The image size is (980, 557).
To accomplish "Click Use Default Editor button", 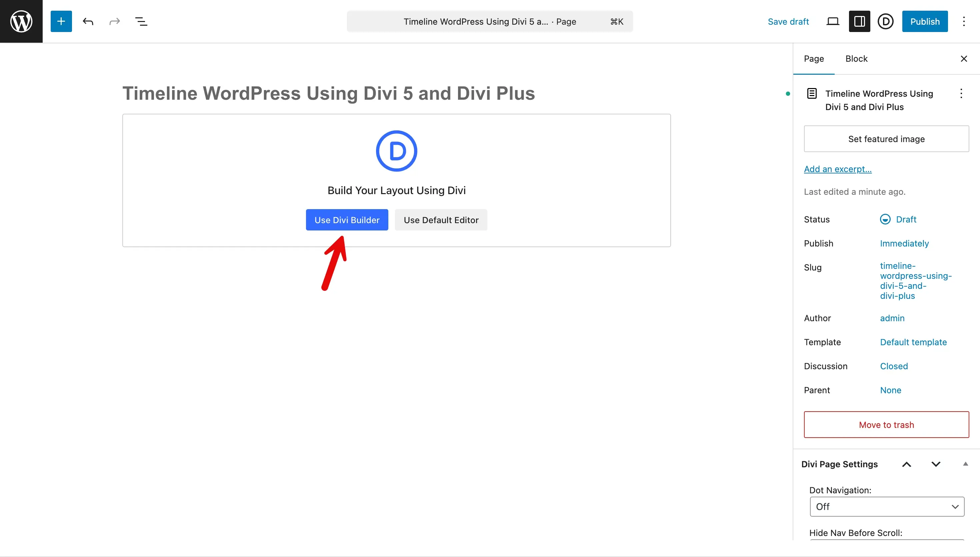I will 441,220.
